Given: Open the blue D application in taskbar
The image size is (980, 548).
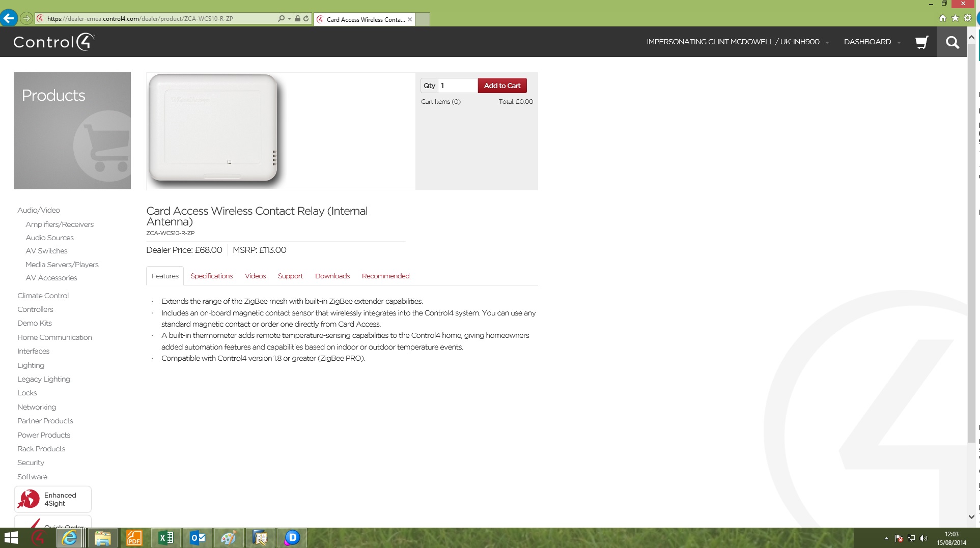Looking at the screenshot, I should (x=292, y=538).
